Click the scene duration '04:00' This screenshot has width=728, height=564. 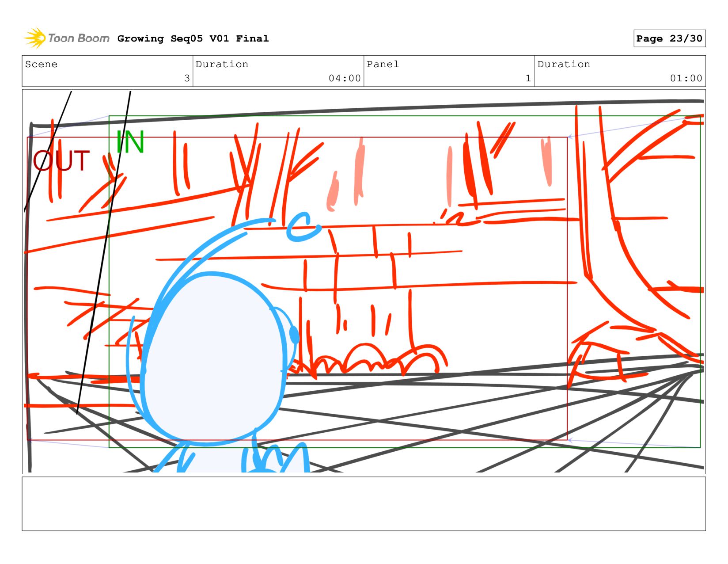pos(345,78)
